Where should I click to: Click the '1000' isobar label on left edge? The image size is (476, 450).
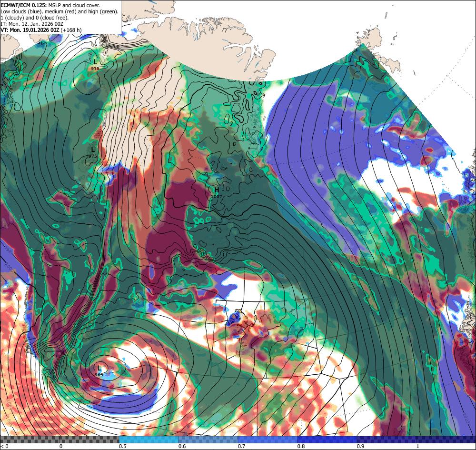coord(10,268)
